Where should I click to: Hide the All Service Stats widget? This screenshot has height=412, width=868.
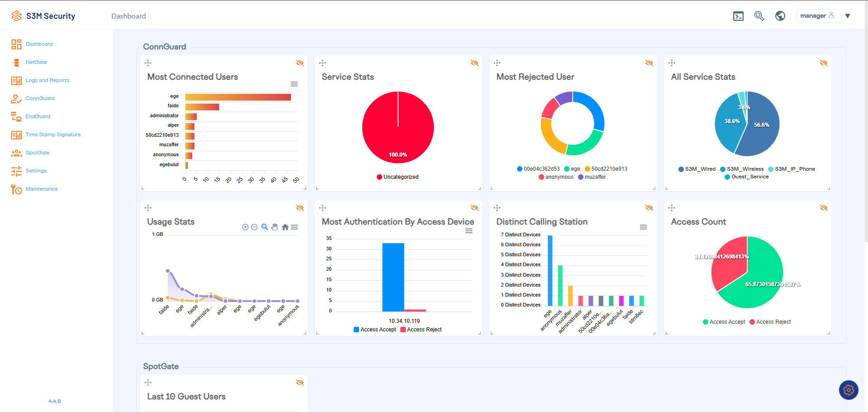(x=824, y=63)
